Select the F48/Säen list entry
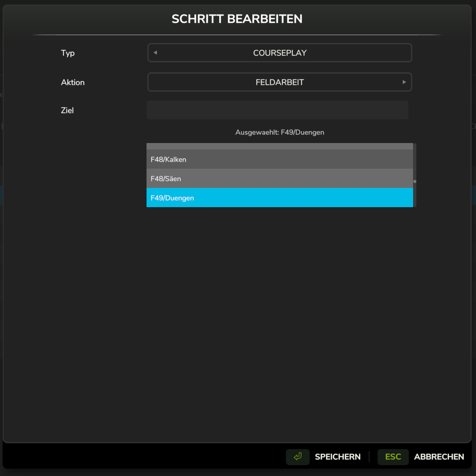This screenshot has height=476, width=476. pos(279,178)
